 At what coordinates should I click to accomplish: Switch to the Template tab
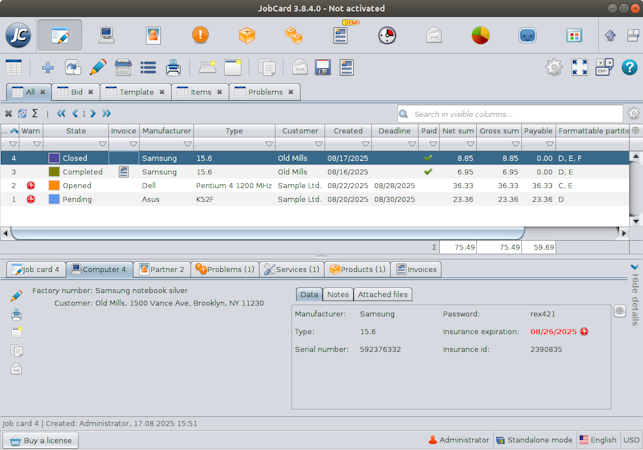coord(136,92)
